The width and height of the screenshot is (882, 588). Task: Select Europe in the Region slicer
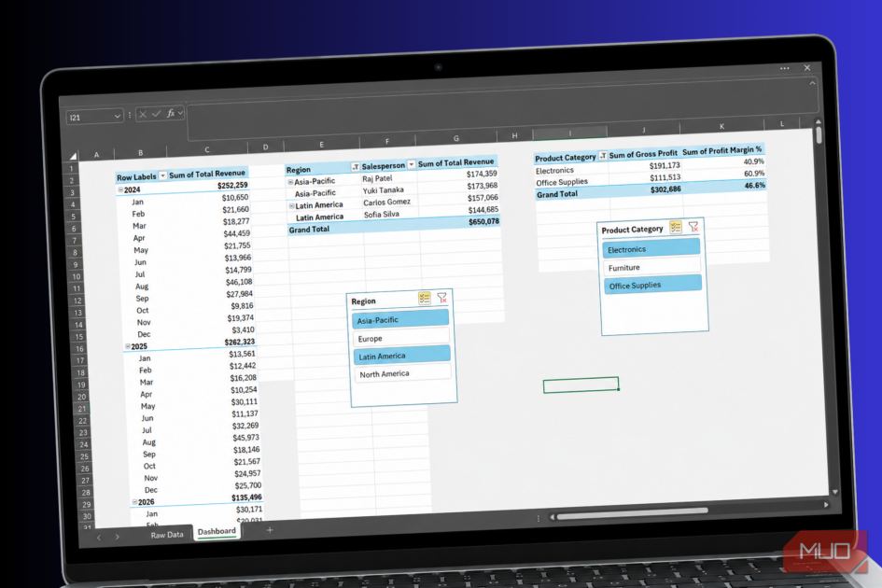[x=401, y=338]
